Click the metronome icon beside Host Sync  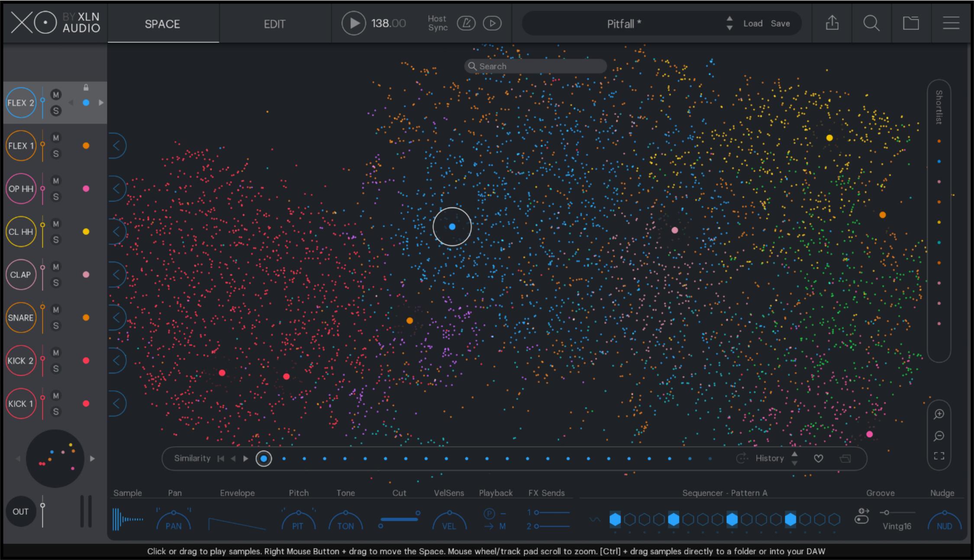point(466,23)
